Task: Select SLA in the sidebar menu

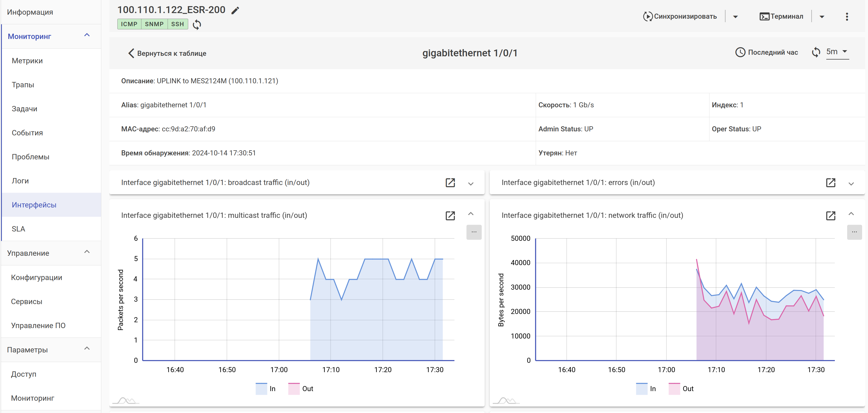Action: point(18,229)
